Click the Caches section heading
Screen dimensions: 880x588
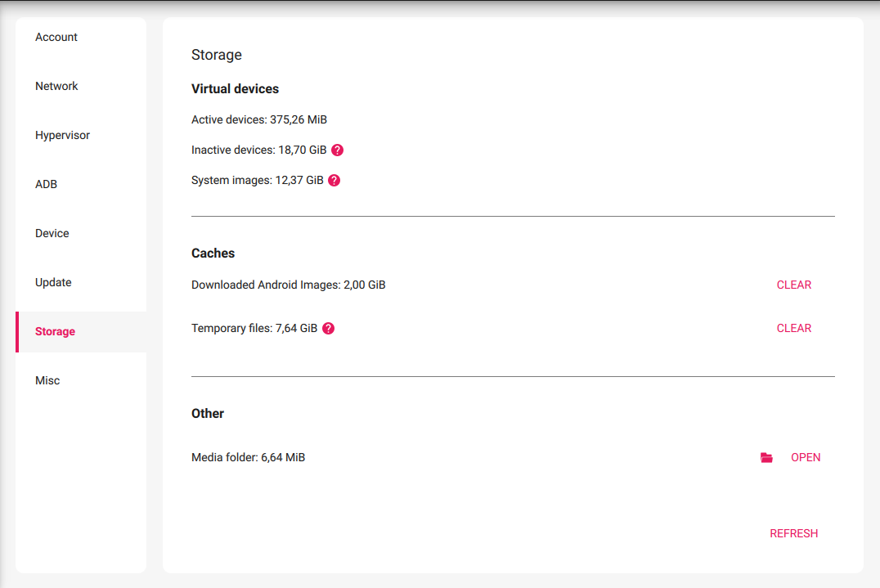point(213,253)
